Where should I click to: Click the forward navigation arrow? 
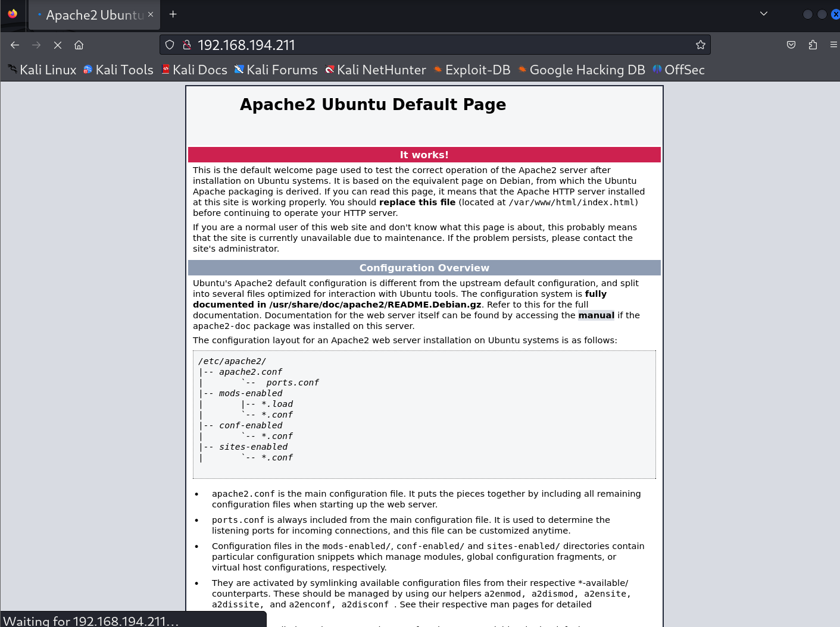(36, 45)
